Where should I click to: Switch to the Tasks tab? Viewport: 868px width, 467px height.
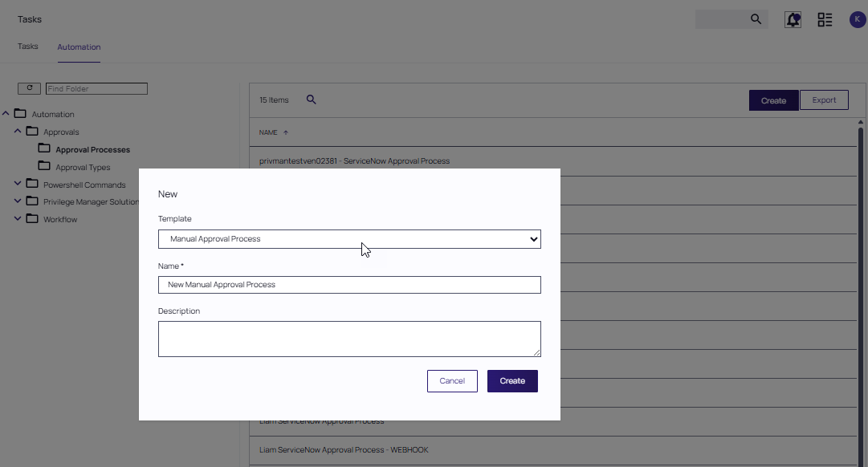pyautogui.click(x=28, y=47)
